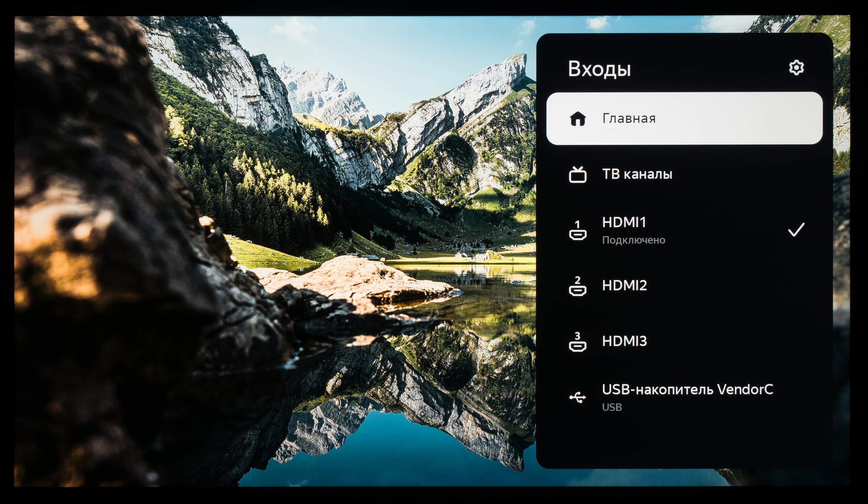Switch to HDMI3 input
Viewport: 868px width, 504px height.
tap(624, 341)
